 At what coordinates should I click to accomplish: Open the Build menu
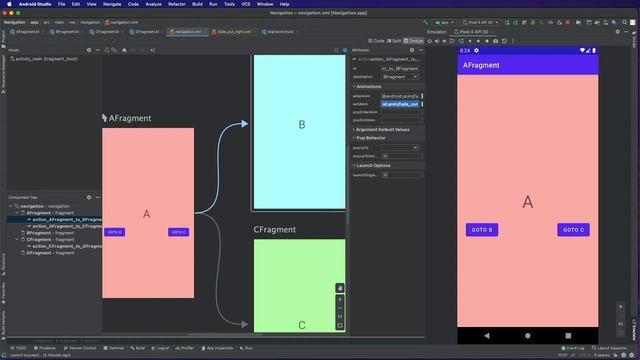[x=197, y=4]
